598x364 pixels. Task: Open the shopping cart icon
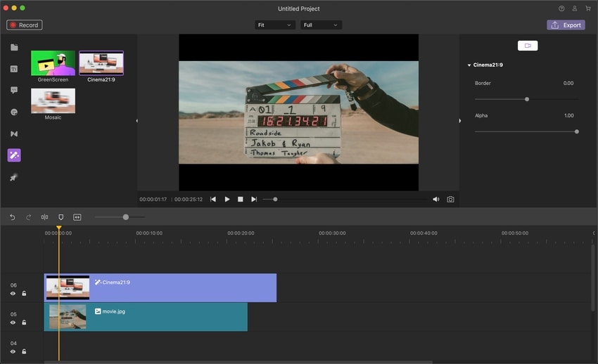pos(588,8)
